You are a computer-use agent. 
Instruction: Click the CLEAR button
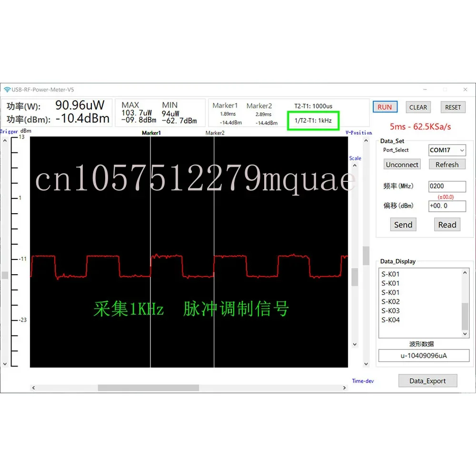pyautogui.click(x=418, y=107)
